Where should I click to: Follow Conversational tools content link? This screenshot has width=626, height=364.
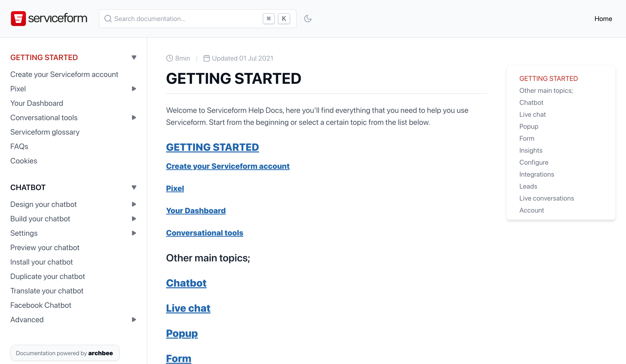[204, 233]
